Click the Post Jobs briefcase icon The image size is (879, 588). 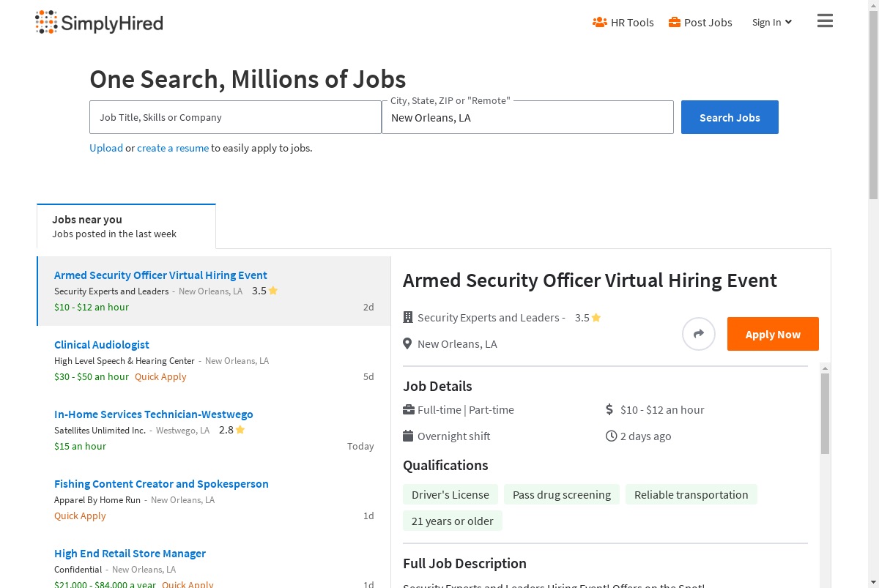click(x=675, y=22)
